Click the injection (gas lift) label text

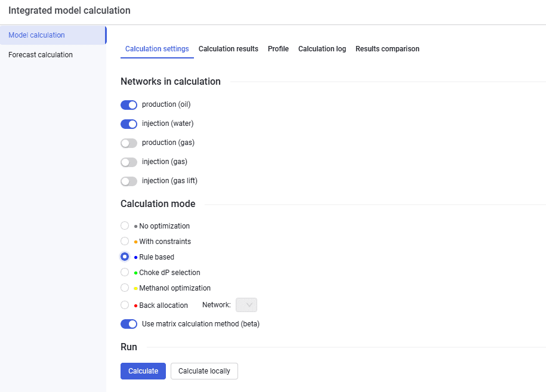point(169,181)
